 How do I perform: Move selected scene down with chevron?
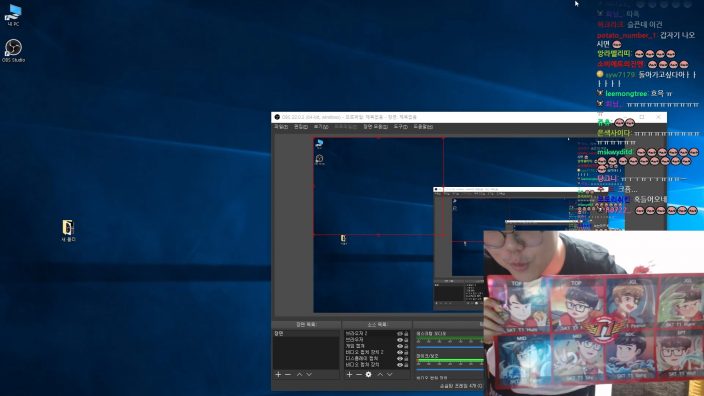pyautogui.click(x=309, y=374)
